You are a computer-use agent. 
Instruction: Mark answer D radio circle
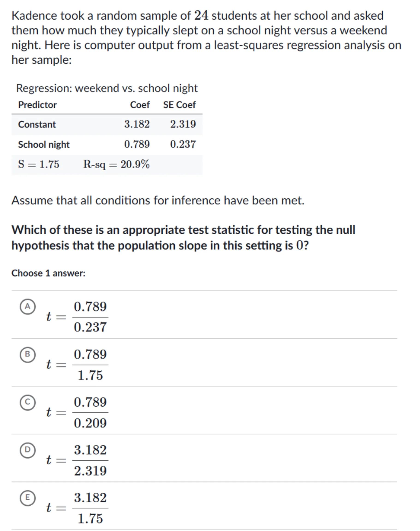[x=27, y=450]
